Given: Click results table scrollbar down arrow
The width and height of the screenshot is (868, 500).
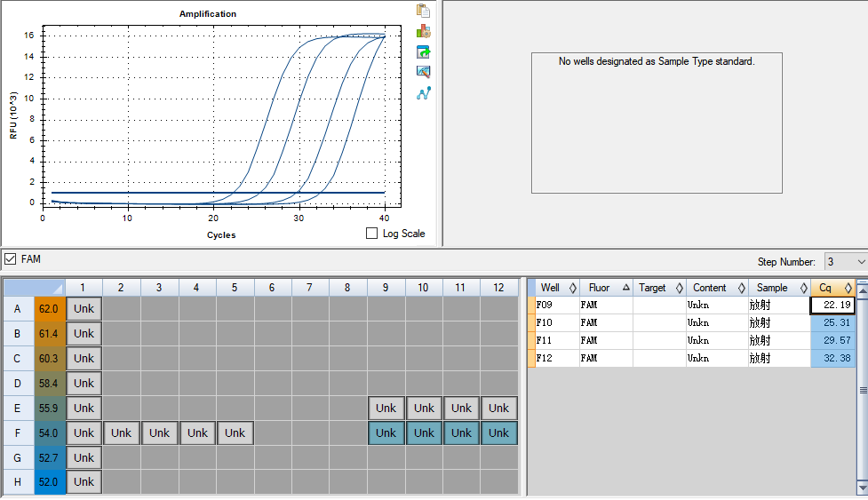Looking at the screenshot, I should coord(862,488).
